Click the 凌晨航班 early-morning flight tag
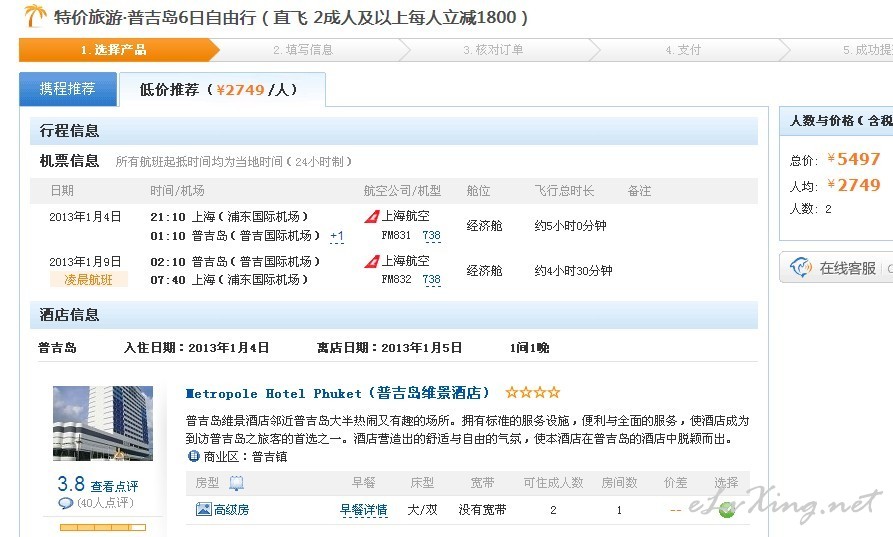 click(88, 280)
